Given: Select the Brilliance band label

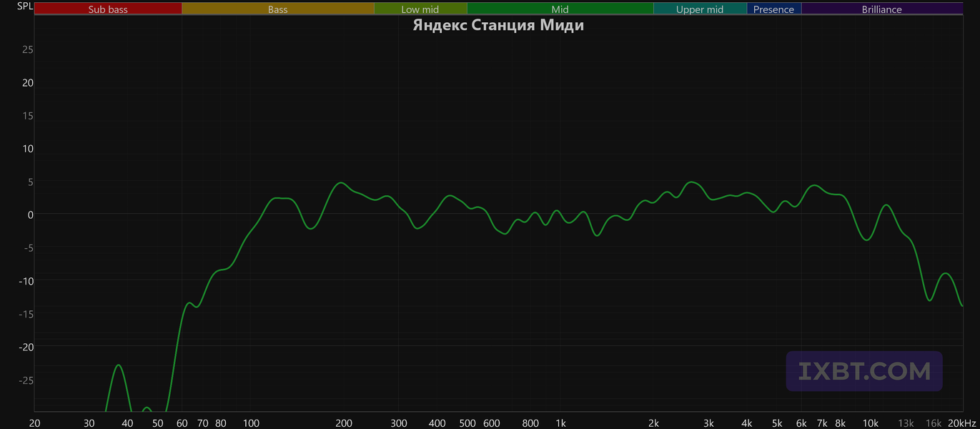Looking at the screenshot, I should pyautogui.click(x=882, y=9).
